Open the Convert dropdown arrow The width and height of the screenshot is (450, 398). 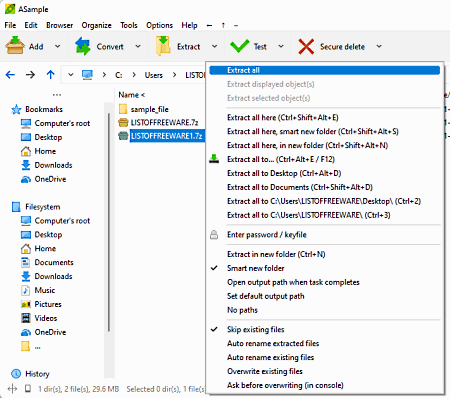pyautogui.click(x=138, y=46)
